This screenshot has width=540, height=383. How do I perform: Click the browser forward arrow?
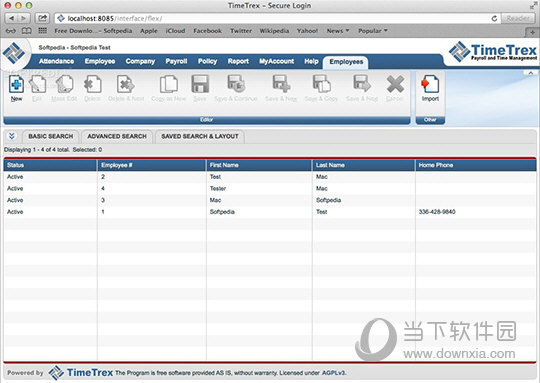point(24,18)
